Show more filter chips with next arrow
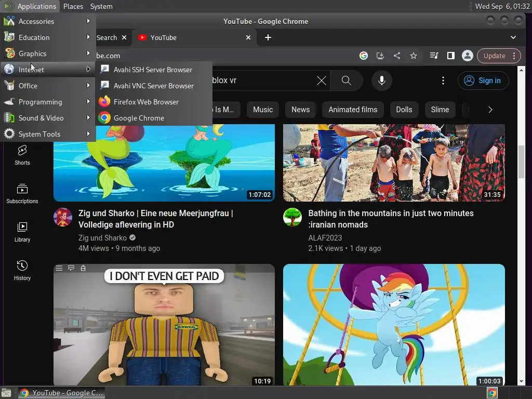 point(490,110)
